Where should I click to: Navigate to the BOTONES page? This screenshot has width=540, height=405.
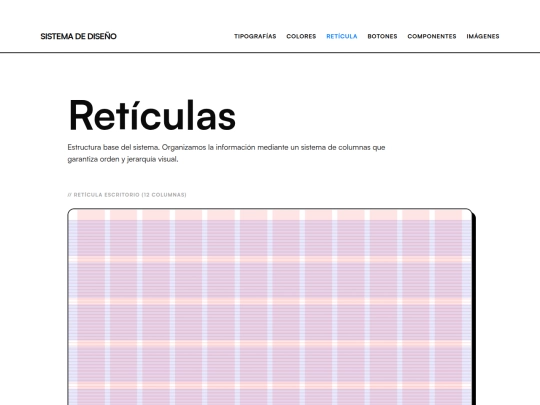coord(382,36)
